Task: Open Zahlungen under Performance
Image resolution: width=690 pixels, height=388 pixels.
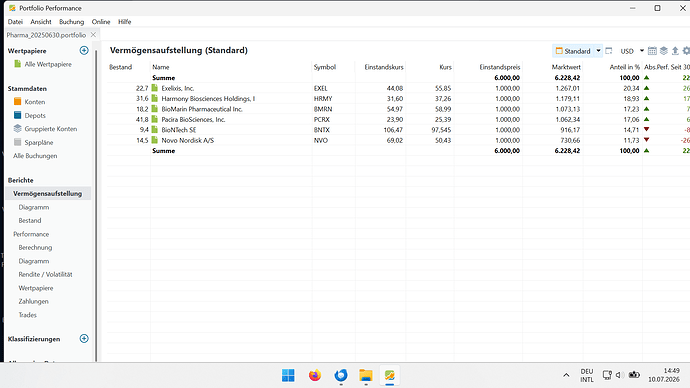Action: coord(33,301)
